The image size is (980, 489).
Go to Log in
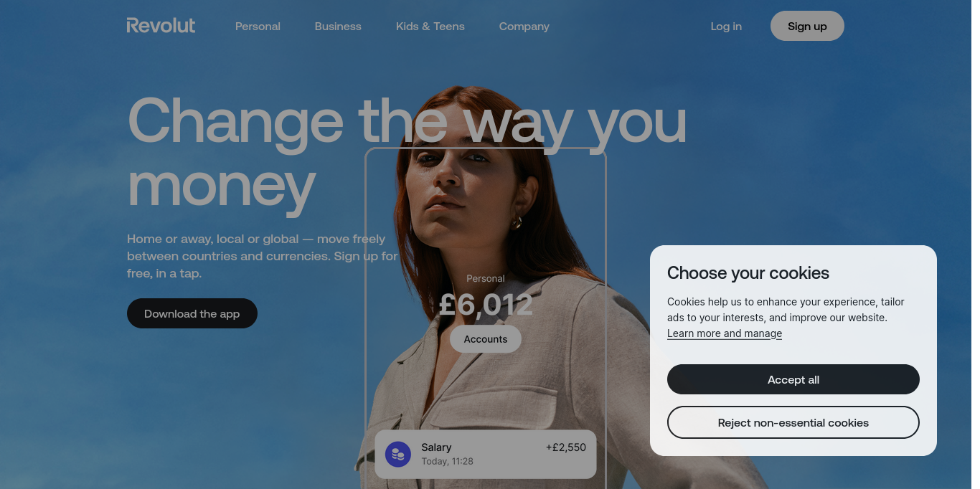coord(726,27)
